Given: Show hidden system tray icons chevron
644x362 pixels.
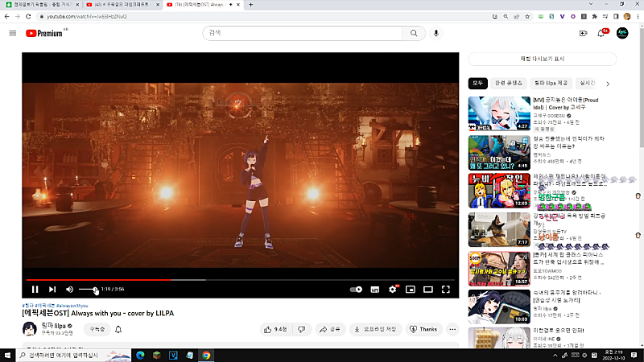Looking at the screenshot, I should [x=555, y=356].
